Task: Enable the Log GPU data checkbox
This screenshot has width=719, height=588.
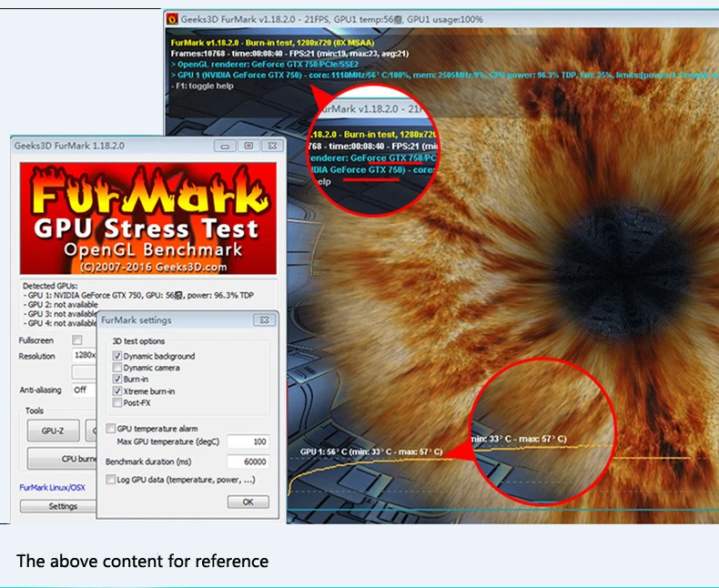Action: (x=110, y=480)
